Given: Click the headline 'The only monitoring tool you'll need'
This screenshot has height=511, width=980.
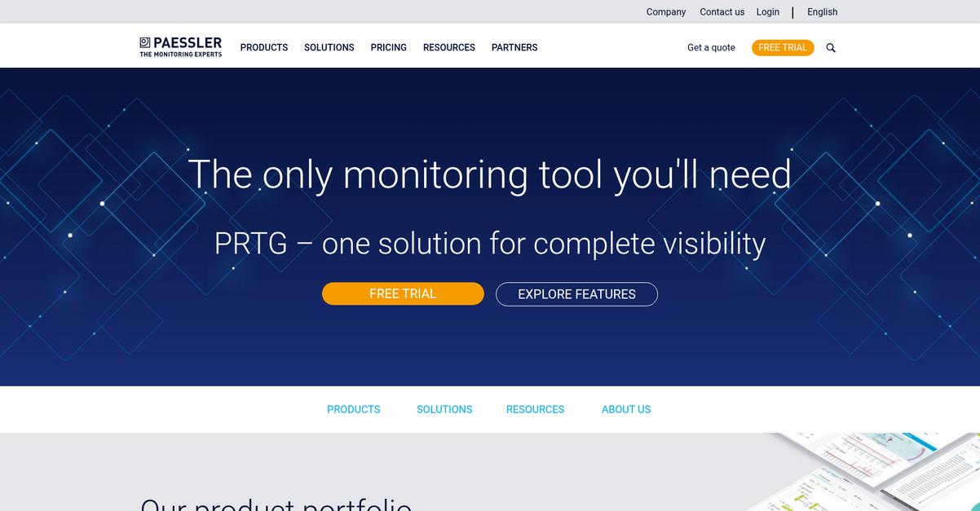Looking at the screenshot, I should (490, 174).
